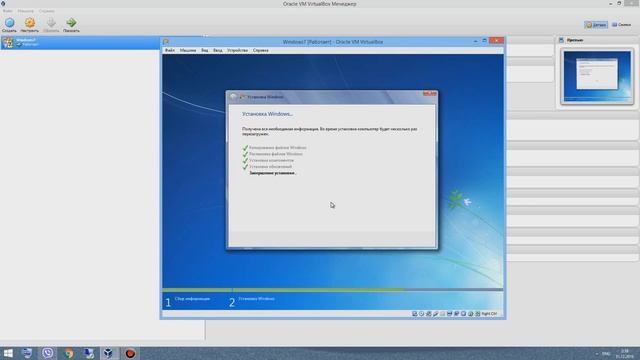640x360 pixels.
Task: Click the taskbar clock
Action: pos(624,353)
